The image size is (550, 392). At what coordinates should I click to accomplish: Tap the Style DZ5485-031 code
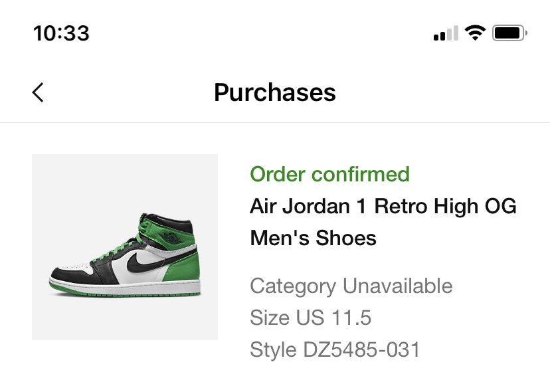pyautogui.click(x=335, y=349)
